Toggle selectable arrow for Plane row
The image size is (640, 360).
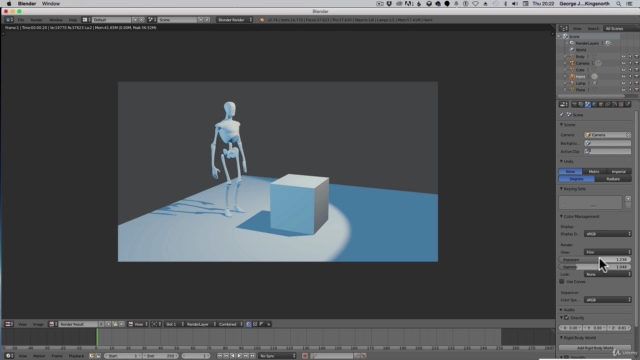pos(630,90)
